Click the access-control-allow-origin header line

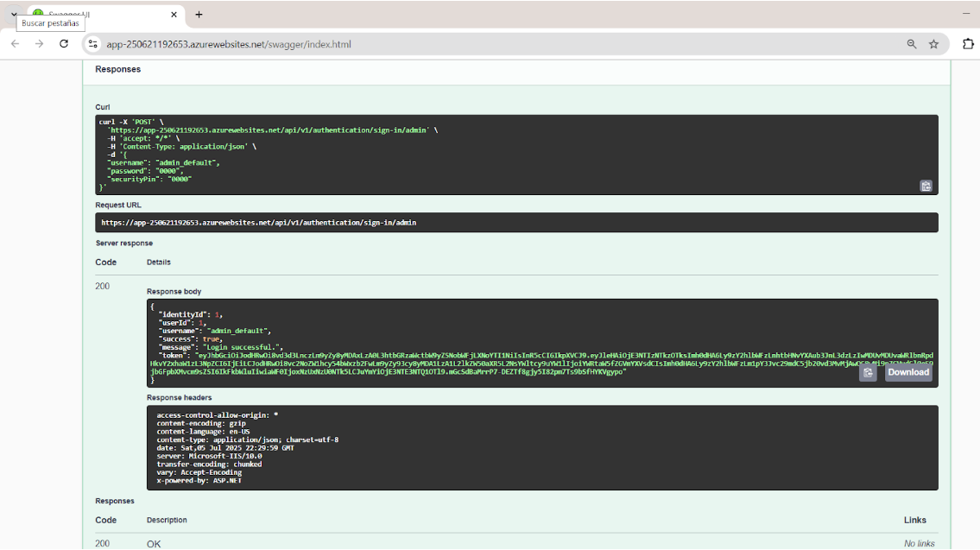pyautogui.click(x=218, y=415)
